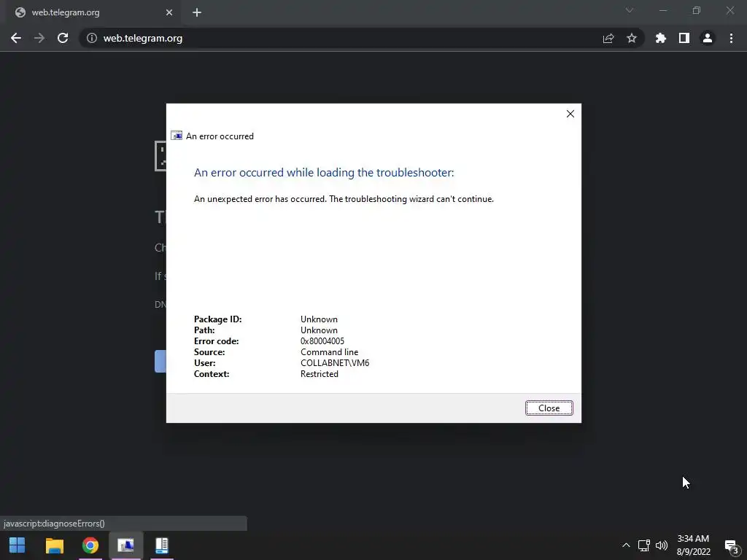
Task: Open site information icon in address bar
Action: click(x=91, y=38)
